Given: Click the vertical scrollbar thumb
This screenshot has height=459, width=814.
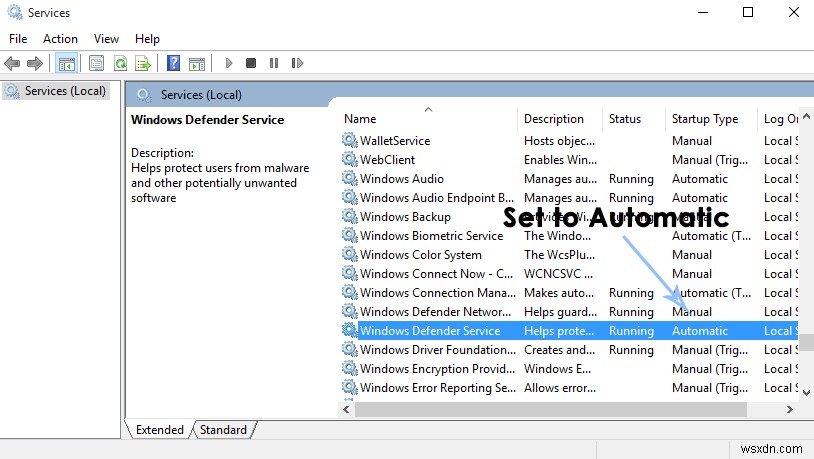Looking at the screenshot, I should point(806,343).
